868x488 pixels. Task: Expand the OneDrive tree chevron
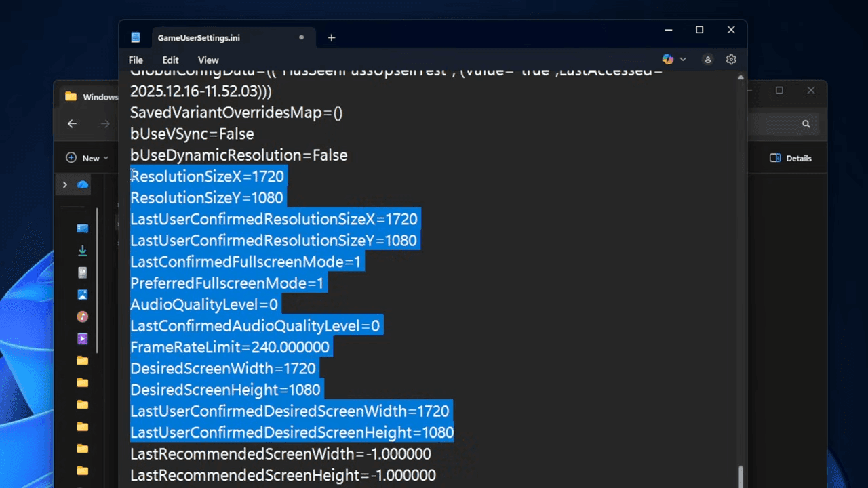point(65,184)
